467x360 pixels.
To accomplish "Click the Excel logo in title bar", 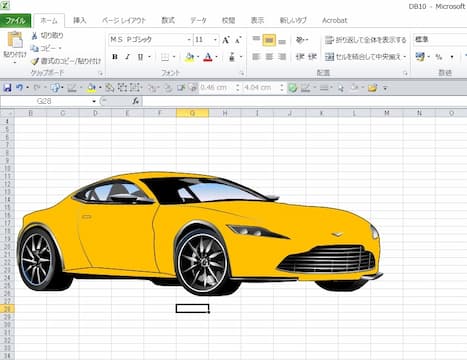I will (5, 5).
